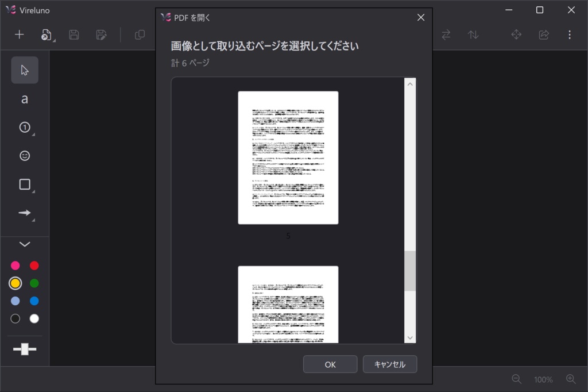
Task: Click the zoom out magnifier icon
Action: [x=516, y=379]
